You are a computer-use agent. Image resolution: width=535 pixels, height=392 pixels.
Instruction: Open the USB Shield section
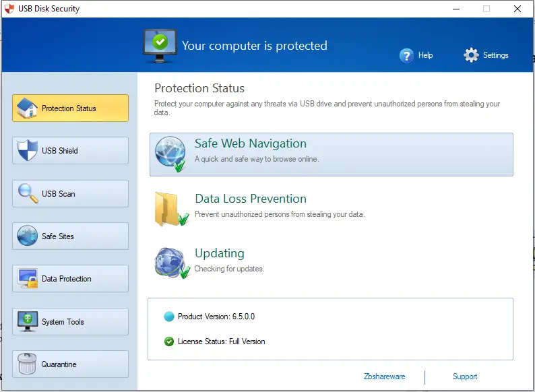(70, 150)
